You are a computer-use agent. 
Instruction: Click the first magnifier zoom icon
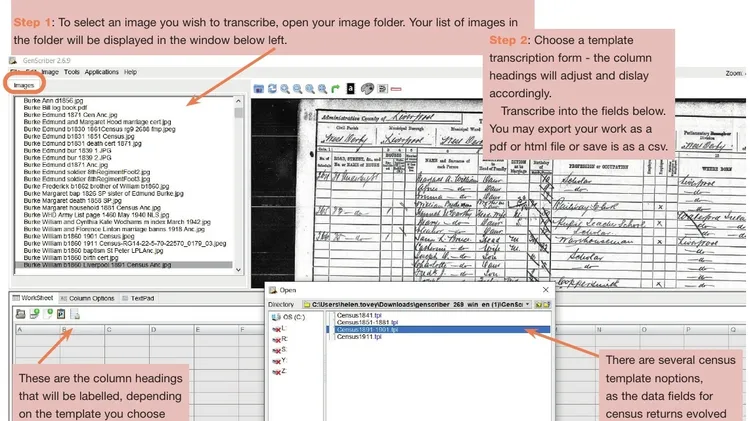(x=285, y=89)
